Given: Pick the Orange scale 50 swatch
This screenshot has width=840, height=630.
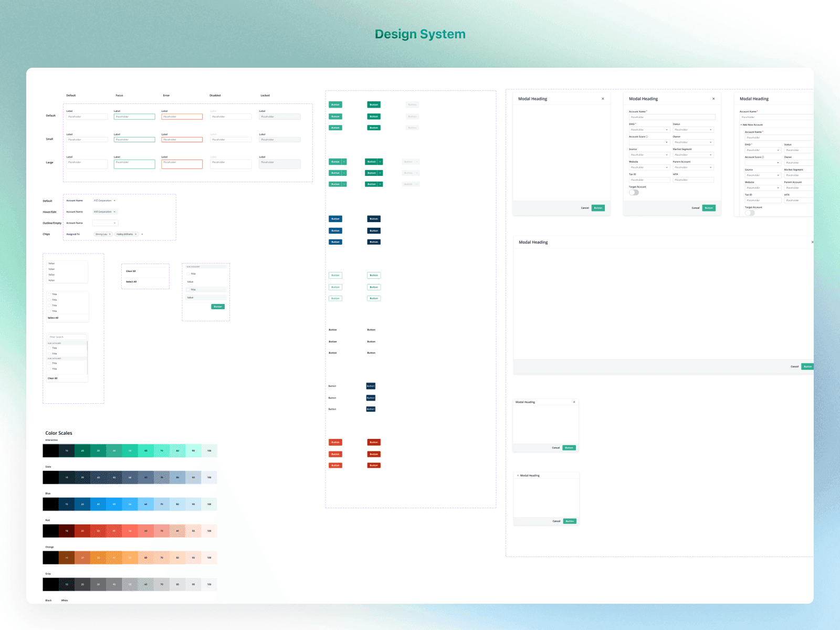Looking at the screenshot, I should 130,558.
